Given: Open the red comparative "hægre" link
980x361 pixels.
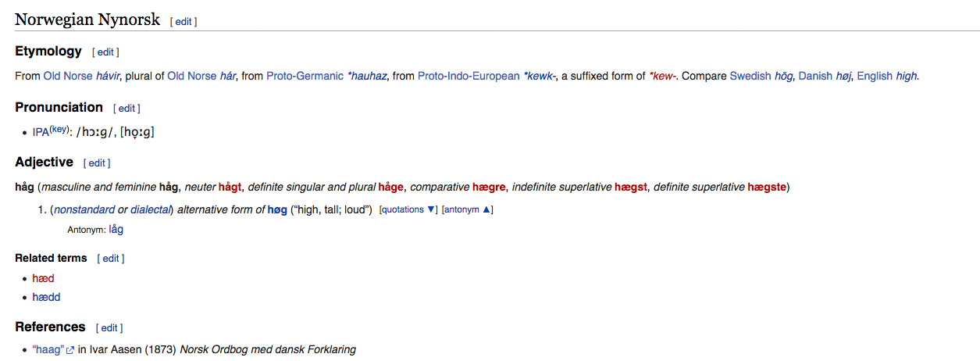Looking at the screenshot, I should click(x=489, y=187).
